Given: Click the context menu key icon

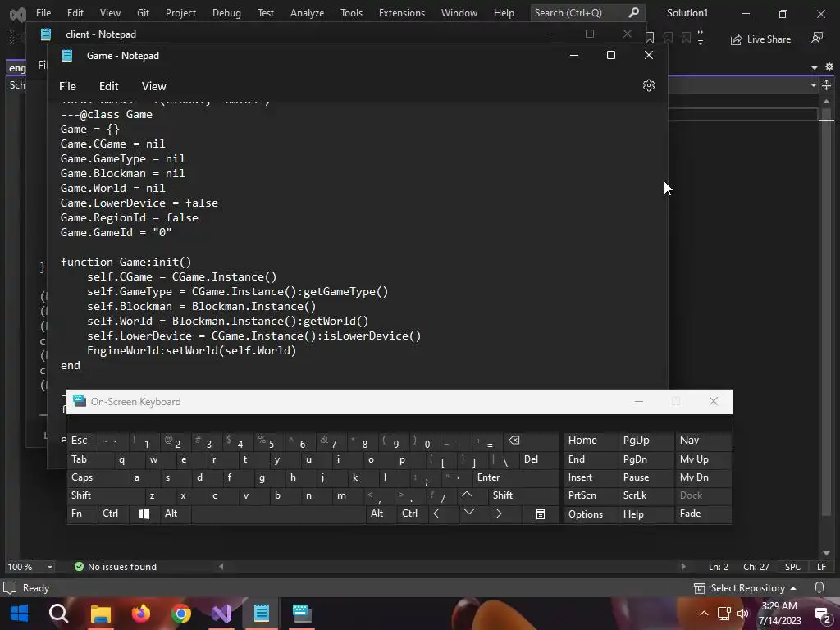Looking at the screenshot, I should [x=541, y=514].
